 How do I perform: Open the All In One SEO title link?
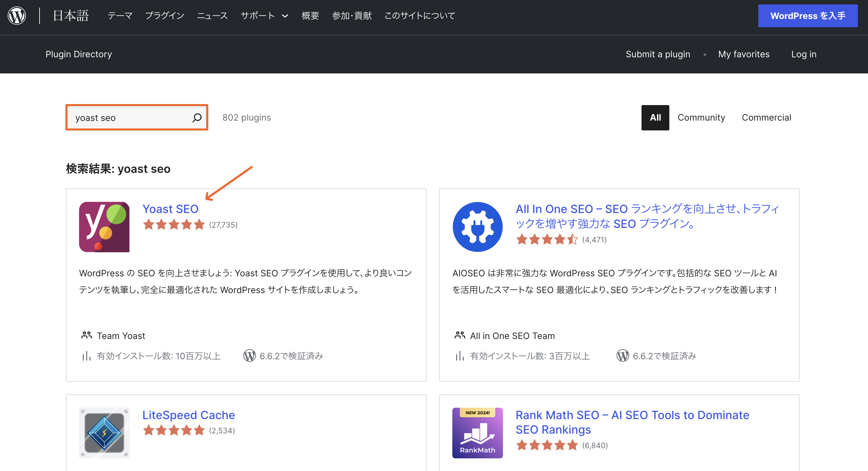point(647,216)
